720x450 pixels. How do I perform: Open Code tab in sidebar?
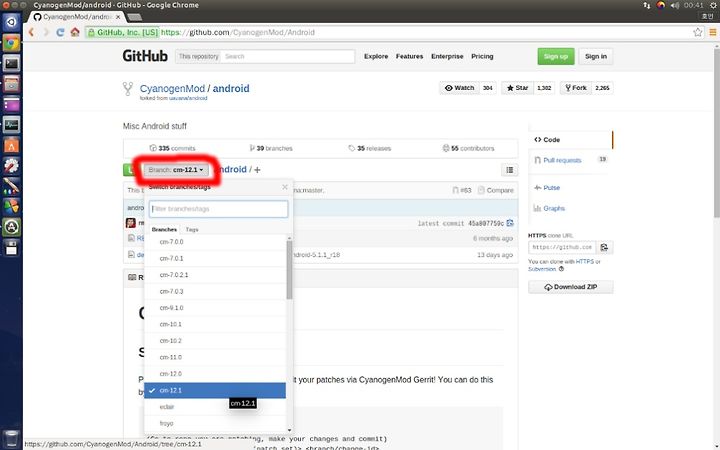pyautogui.click(x=570, y=140)
